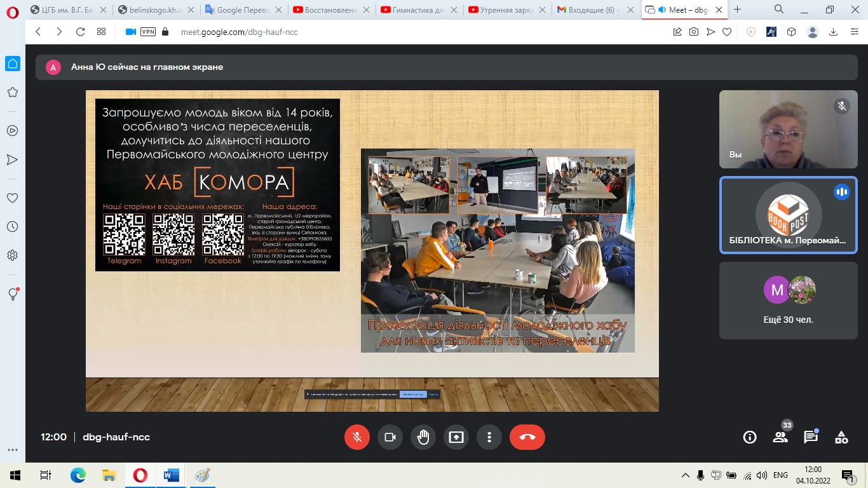Open Opera sidebar three-dot setup menu
Screen dimensions: 868x488
(12, 450)
